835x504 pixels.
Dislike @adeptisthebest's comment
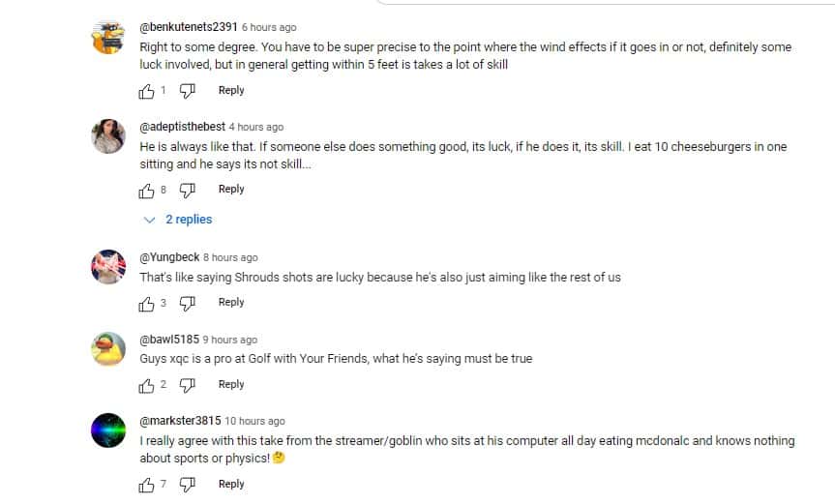pos(189,190)
